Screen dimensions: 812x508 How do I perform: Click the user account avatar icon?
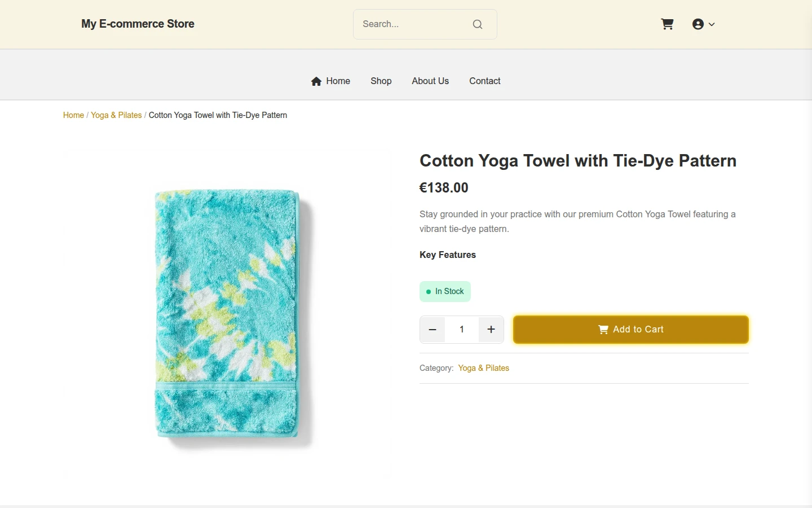coord(698,24)
